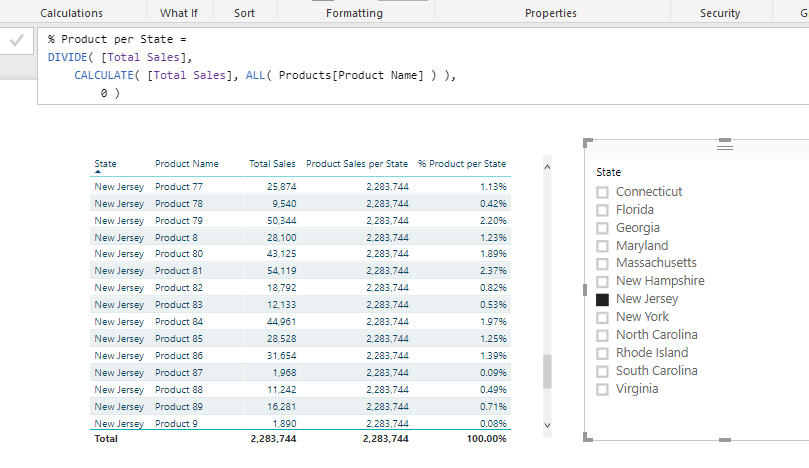Click the table scrollbar down arrow
809x468 pixels.
[547, 425]
